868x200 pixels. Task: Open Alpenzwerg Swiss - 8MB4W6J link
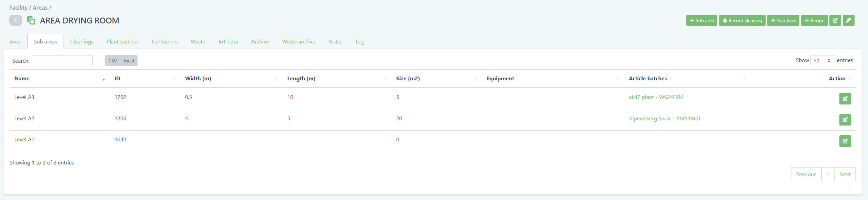(x=664, y=119)
